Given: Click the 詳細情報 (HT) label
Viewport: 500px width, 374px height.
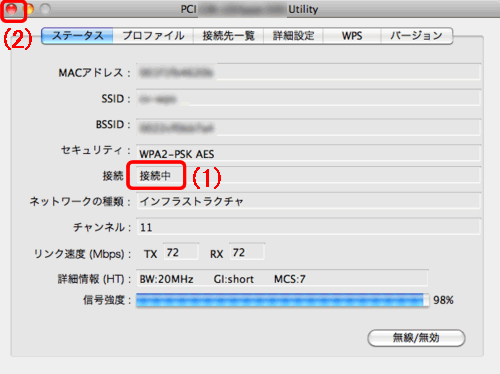Looking at the screenshot, I should pos(94,279).
